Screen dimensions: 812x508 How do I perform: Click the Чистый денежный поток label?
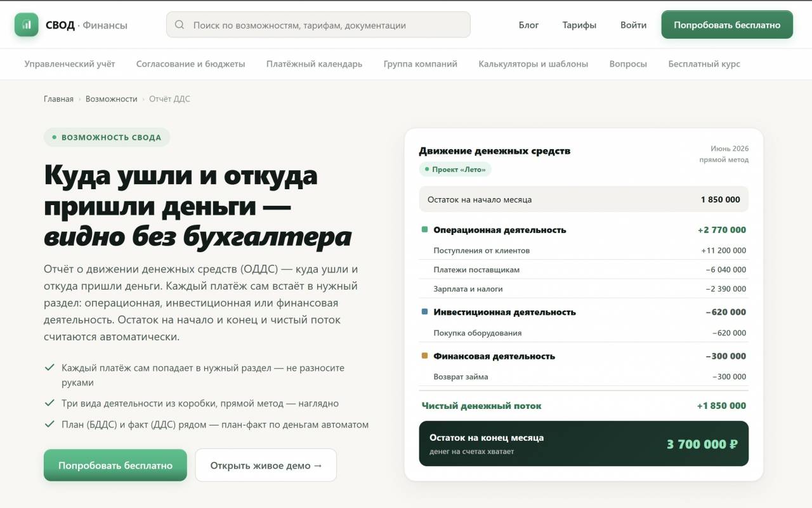click(481, 406)
